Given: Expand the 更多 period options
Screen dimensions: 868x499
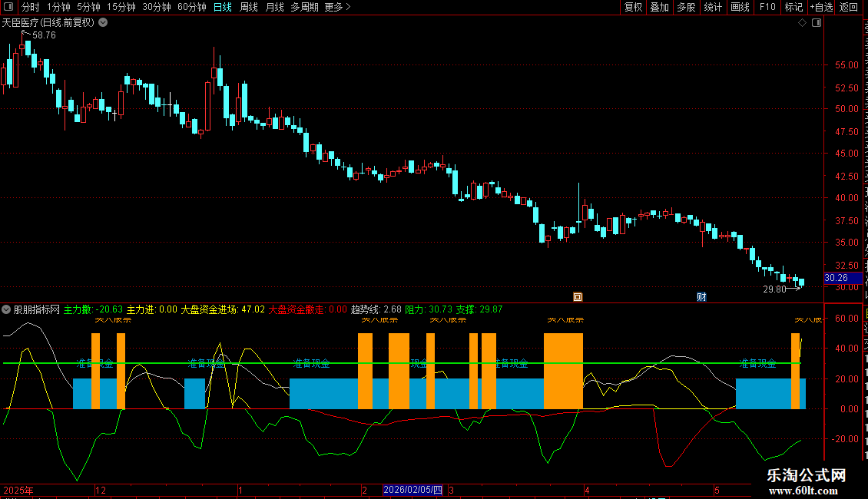Looking at the screenshot, I should [337, 7].
